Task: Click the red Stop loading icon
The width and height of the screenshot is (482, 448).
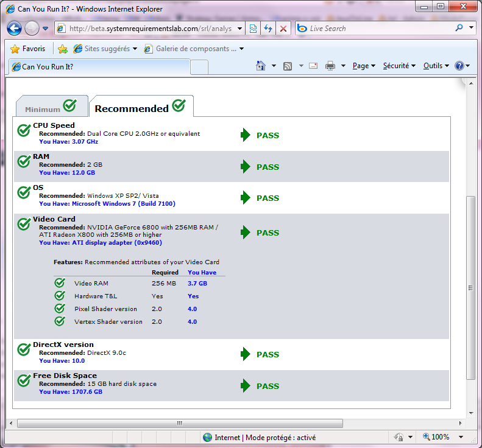Action: pyautogui.click(x=283, y=29)
